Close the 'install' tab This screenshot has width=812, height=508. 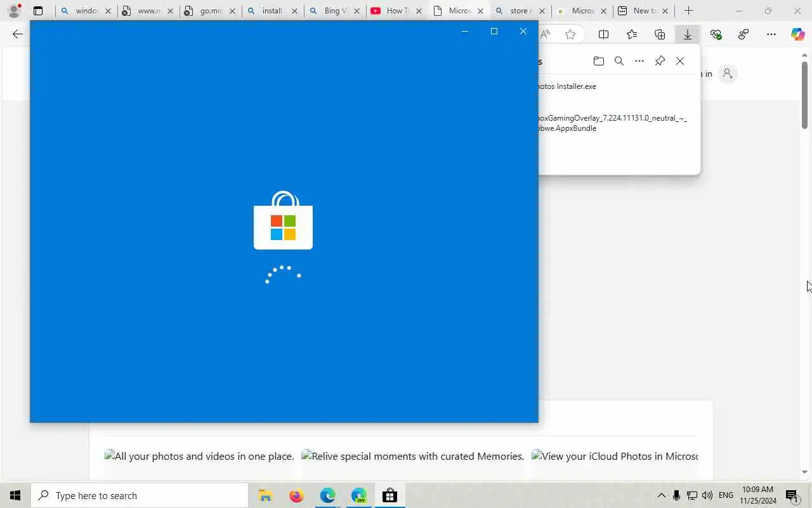(294, 11)
